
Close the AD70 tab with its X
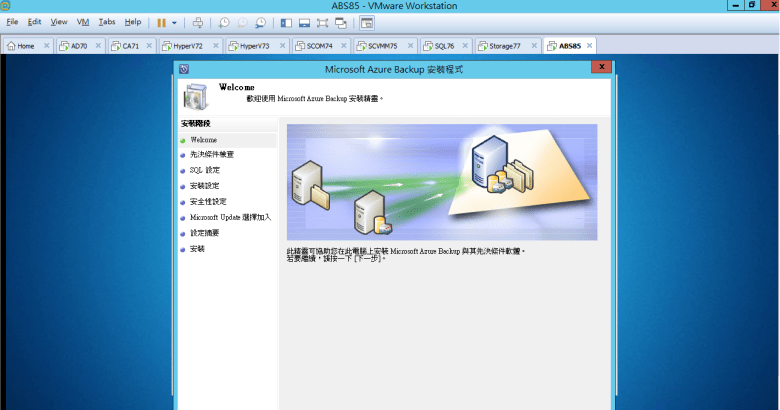pyautogui.click(x=97, y=46)
